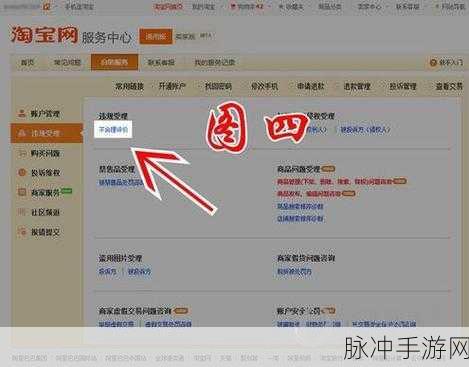This screenshot has height=367, width=469.
Task: Switch to 天猫版 service center
Action: 185,36
